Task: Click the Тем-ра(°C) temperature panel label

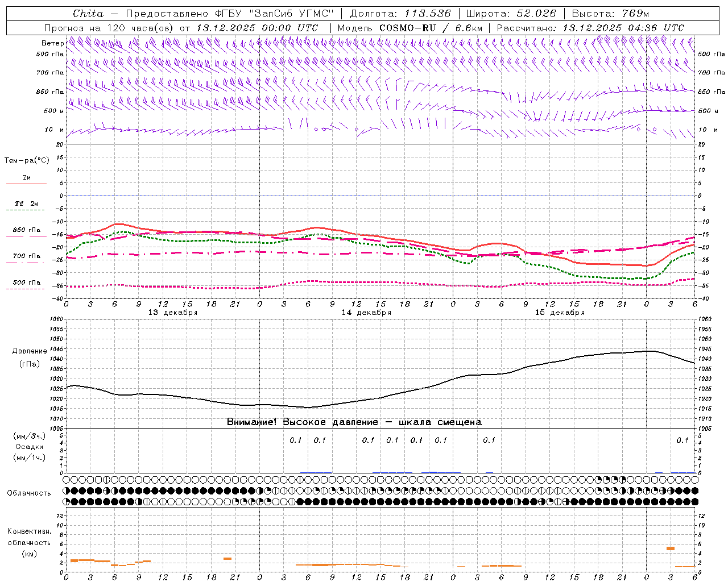Action: 27,161
